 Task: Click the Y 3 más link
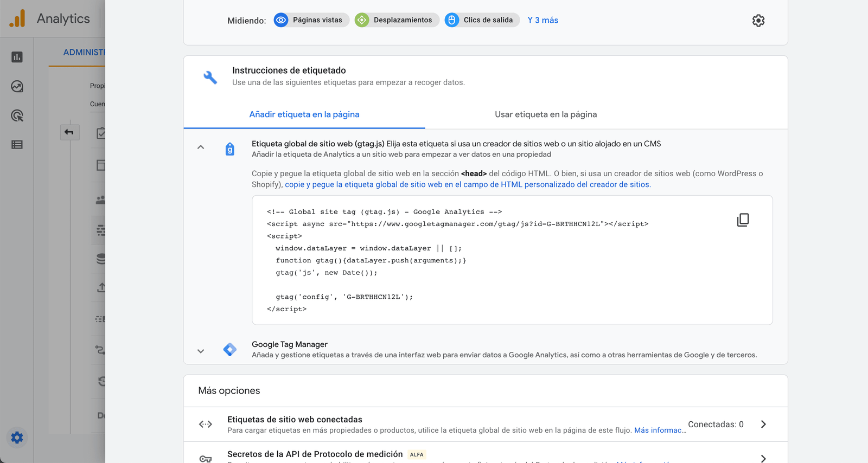pyautogui.click(x=542, y=20)
